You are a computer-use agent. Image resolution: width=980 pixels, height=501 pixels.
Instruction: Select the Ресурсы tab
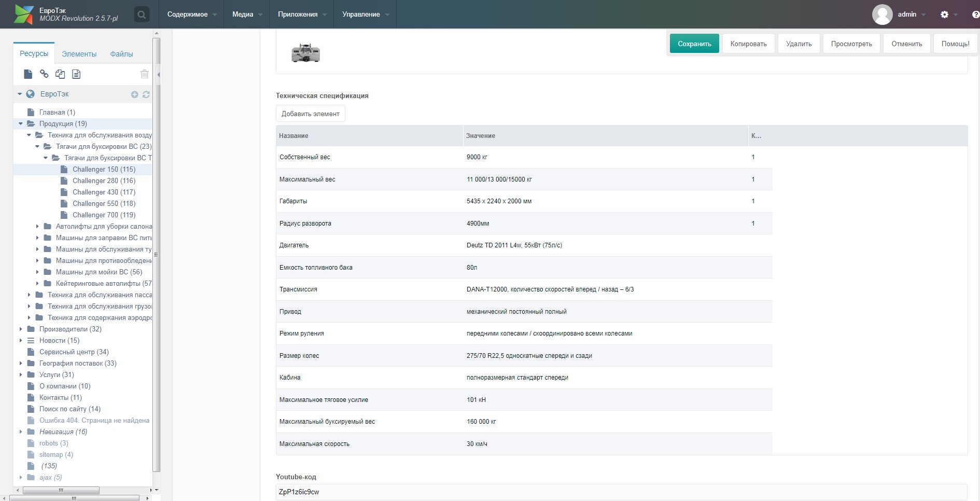(x=34, y=53)
